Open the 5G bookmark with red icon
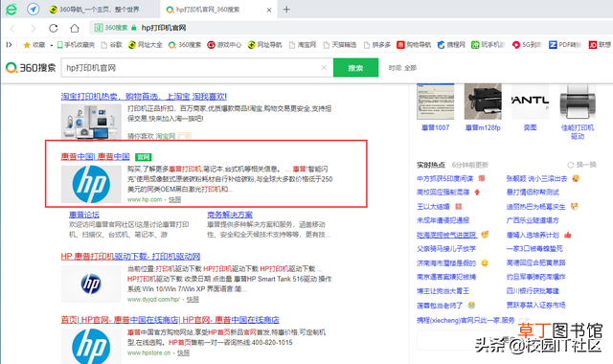Image resolution: width=613 pixels, height=364 pixels. 527,45
